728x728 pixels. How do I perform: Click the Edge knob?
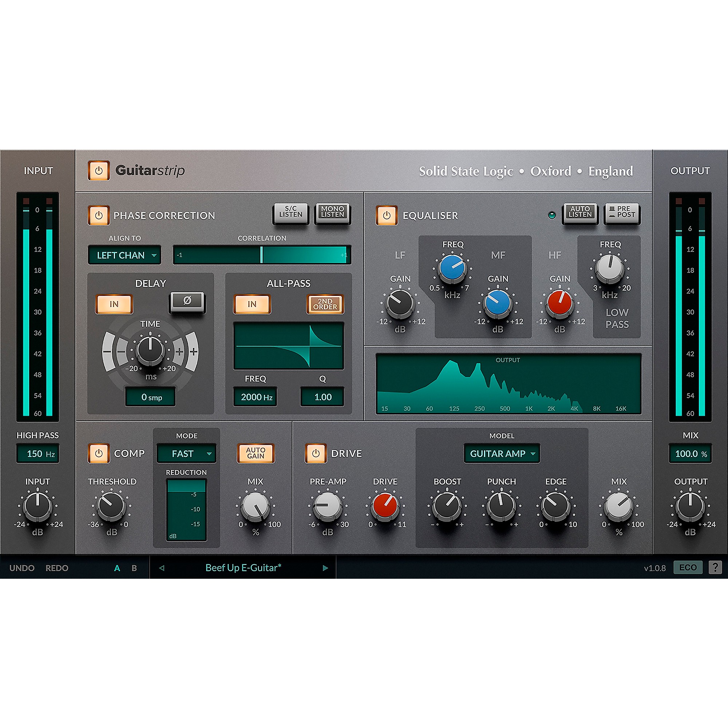(x=555, y=506)
